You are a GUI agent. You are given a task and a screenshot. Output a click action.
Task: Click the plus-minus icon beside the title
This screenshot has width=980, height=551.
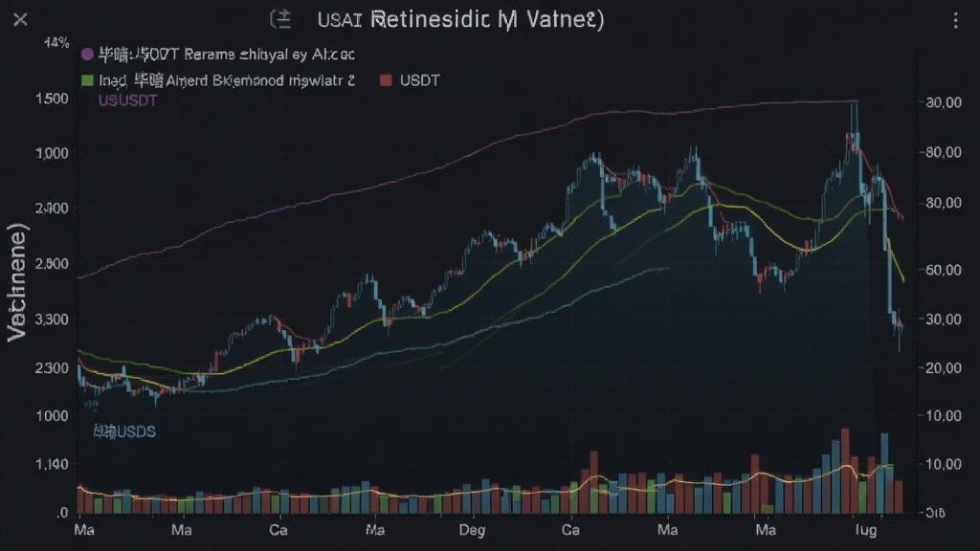(x=281, y=19)
